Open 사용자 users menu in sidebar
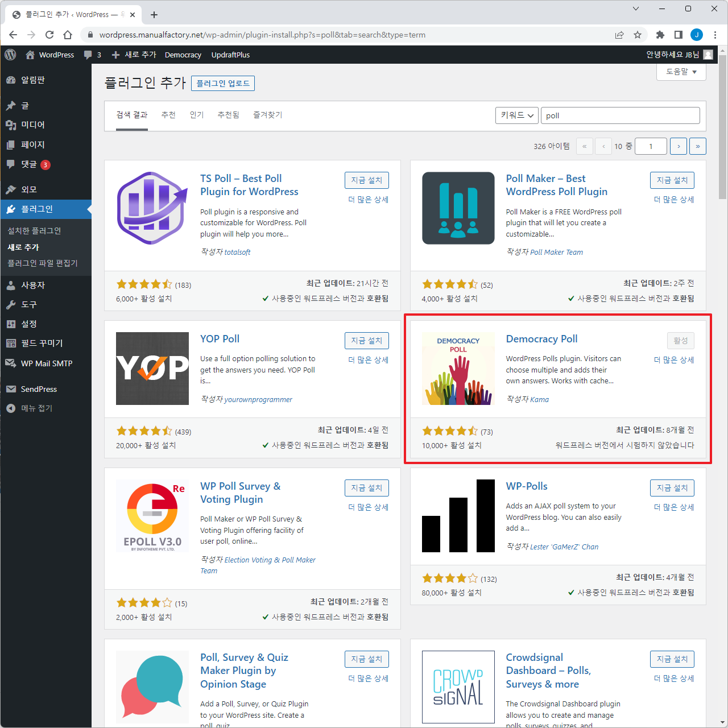Image resolution: width=728 pixels, height=728 pixels. (x=45, y=285)
